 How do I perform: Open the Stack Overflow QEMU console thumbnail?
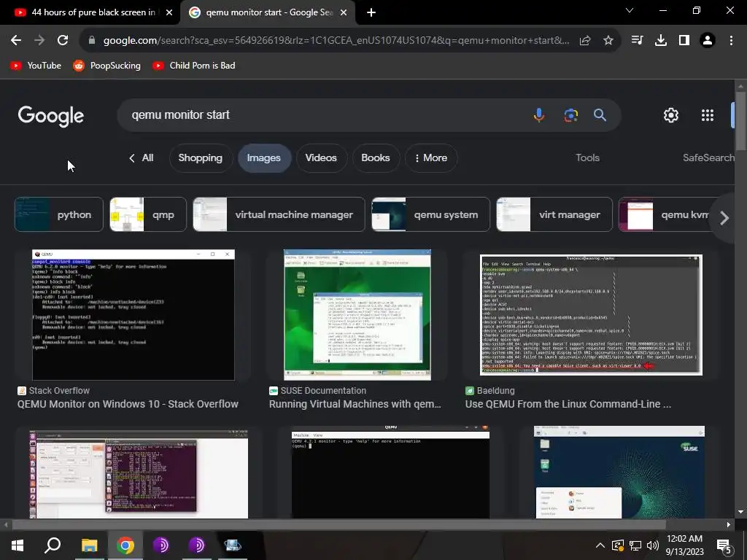pyautogui.click(x=133, y=315)
